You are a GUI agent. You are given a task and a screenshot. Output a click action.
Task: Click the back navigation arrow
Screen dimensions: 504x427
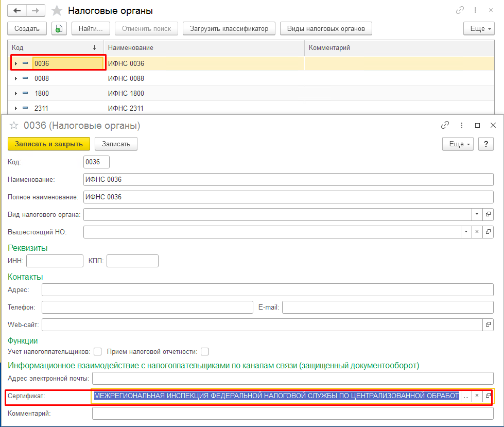coord(17,11)
